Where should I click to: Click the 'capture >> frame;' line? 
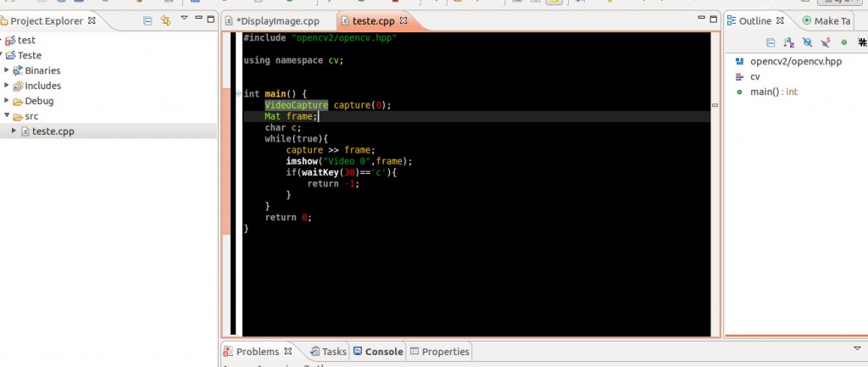331,150
